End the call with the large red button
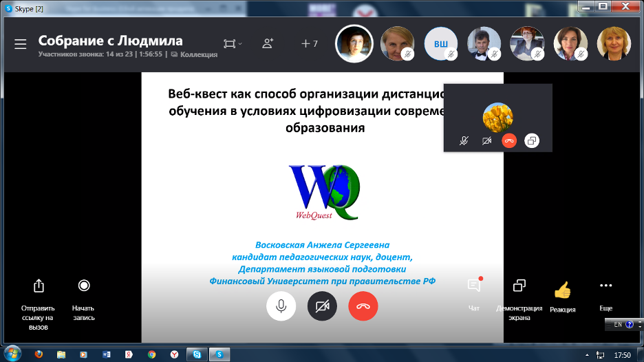644x362 pixels. pyautogui.click(x=363, y=306)
